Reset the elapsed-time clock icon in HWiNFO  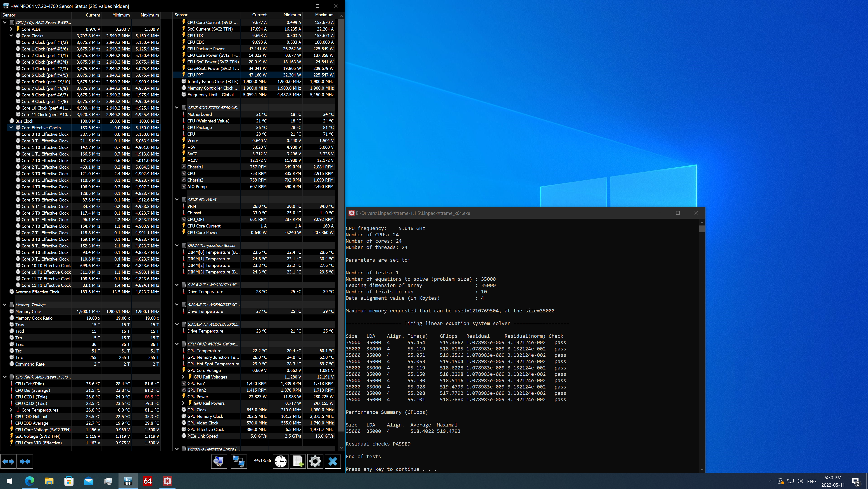[280, 461]
